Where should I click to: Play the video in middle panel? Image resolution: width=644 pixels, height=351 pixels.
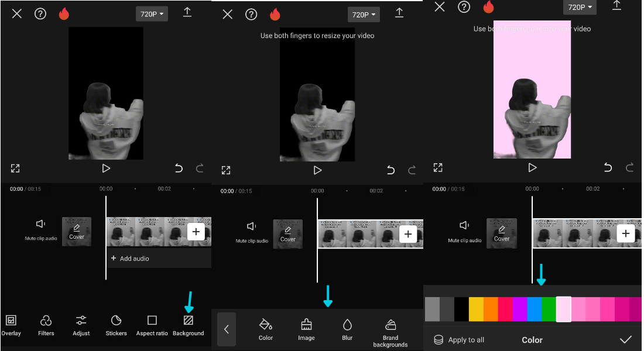click(x=317, y=170)
